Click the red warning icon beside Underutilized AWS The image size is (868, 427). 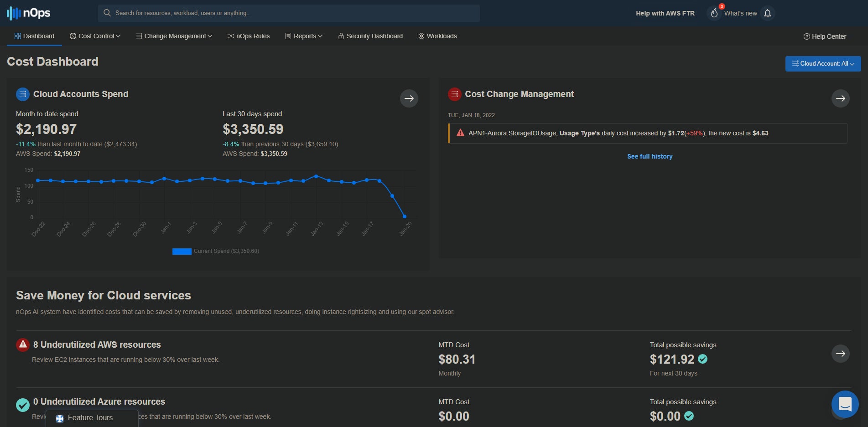point(23,345)
